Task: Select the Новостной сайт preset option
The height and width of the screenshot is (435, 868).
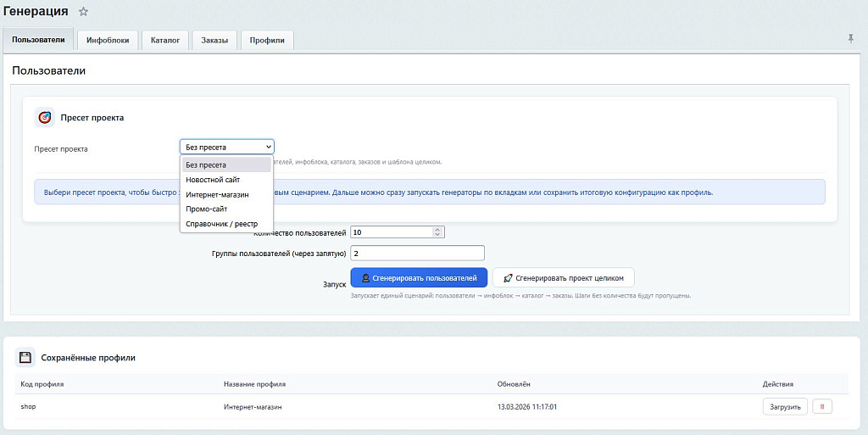Action: tap(213, 180)
